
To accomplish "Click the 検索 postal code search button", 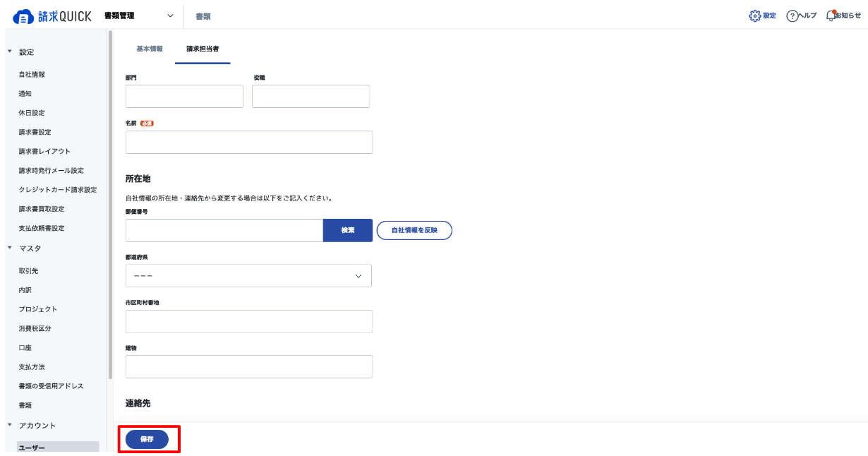I will [347, 230].
